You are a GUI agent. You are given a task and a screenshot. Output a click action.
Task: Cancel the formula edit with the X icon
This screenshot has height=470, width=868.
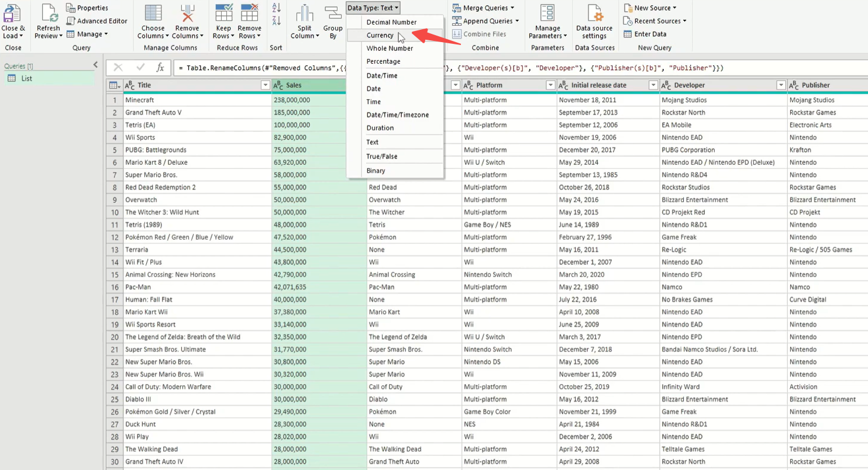point(118,68)
